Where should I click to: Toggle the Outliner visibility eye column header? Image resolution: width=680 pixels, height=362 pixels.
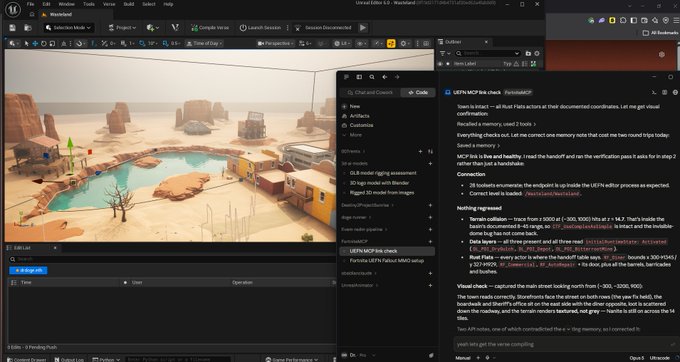440,64
